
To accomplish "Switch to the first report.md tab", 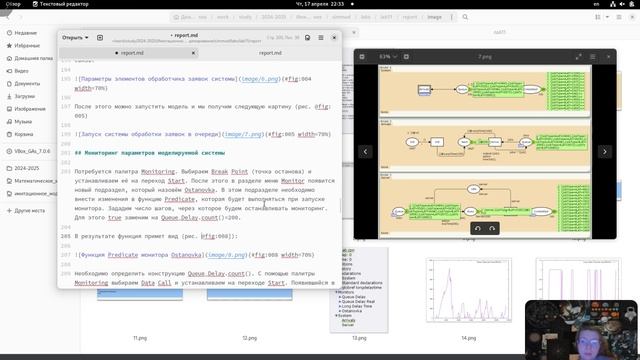I will (x=129, y=53).
